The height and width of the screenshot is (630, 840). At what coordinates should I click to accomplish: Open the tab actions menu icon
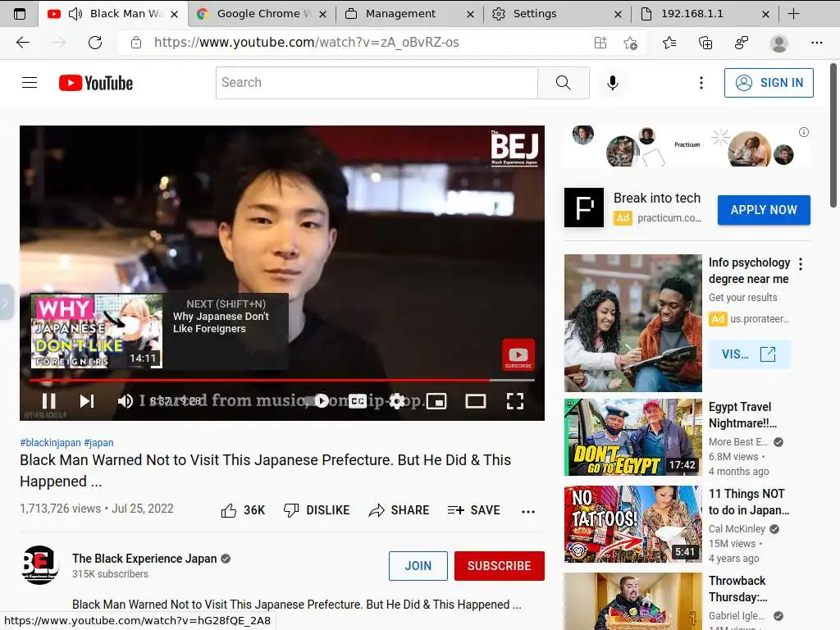click(x=20, y=14)
